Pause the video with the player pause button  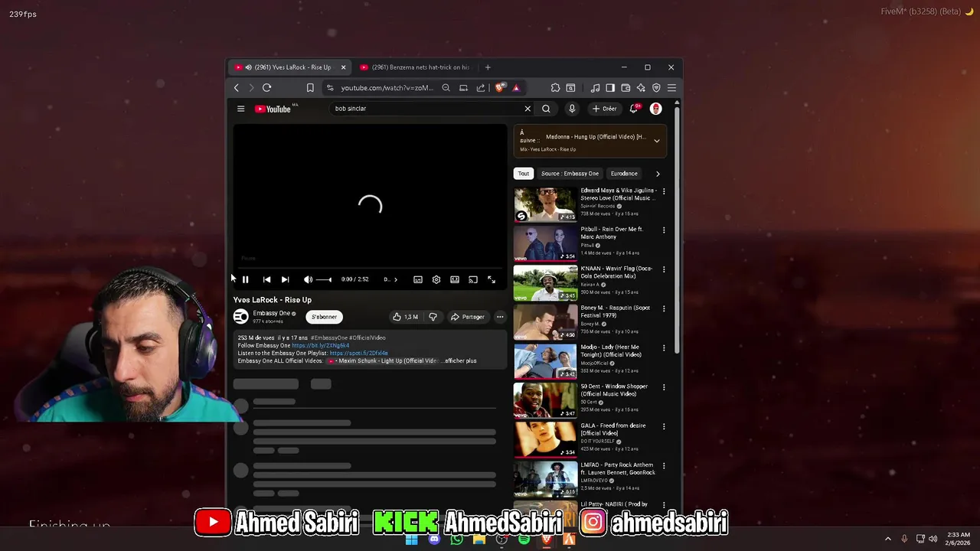click(x=246, y=279)
